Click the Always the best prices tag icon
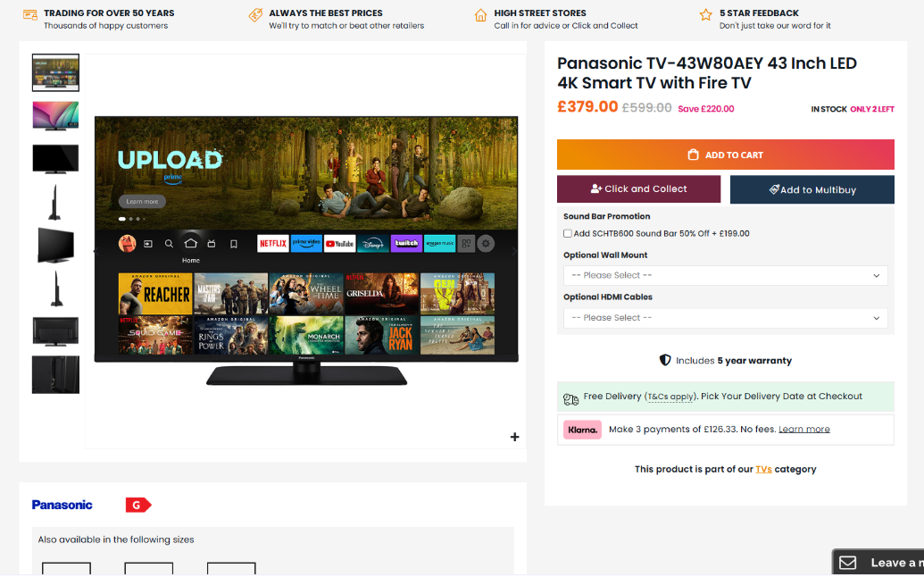This screenshot has height=577, width=924. pos(255,14)
